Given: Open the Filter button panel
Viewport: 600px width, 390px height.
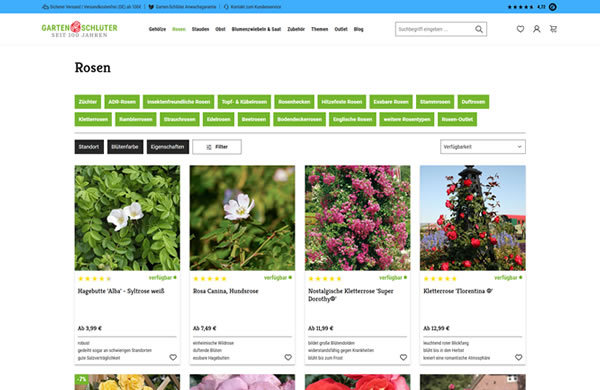Looking at the screenshot, I should coord(217,147).
